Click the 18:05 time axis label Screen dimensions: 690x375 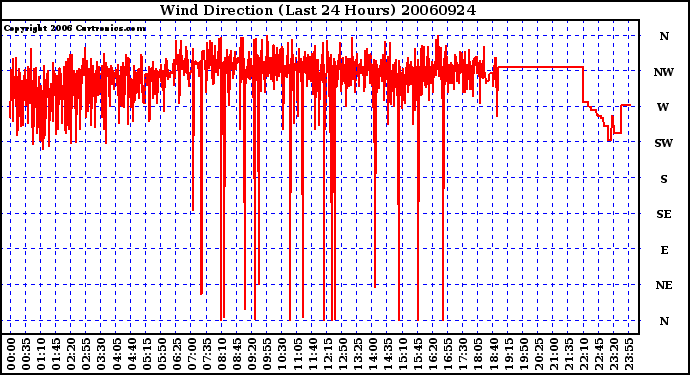[479, 354]
